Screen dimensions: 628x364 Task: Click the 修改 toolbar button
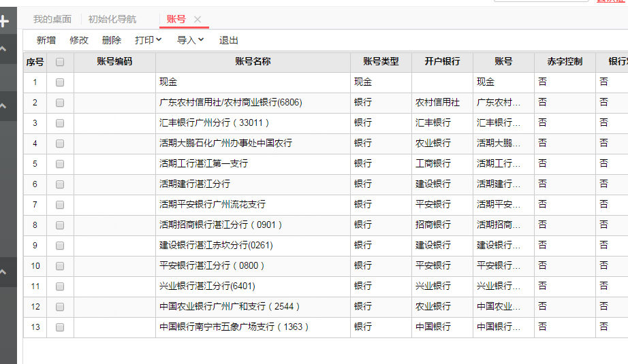(x=79, y=40)
